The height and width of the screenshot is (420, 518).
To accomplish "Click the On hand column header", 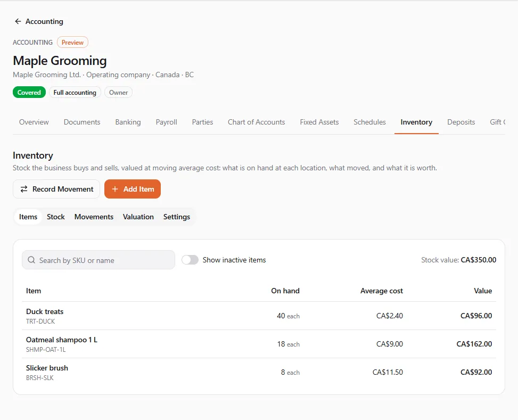I will (x=285, y=291).
